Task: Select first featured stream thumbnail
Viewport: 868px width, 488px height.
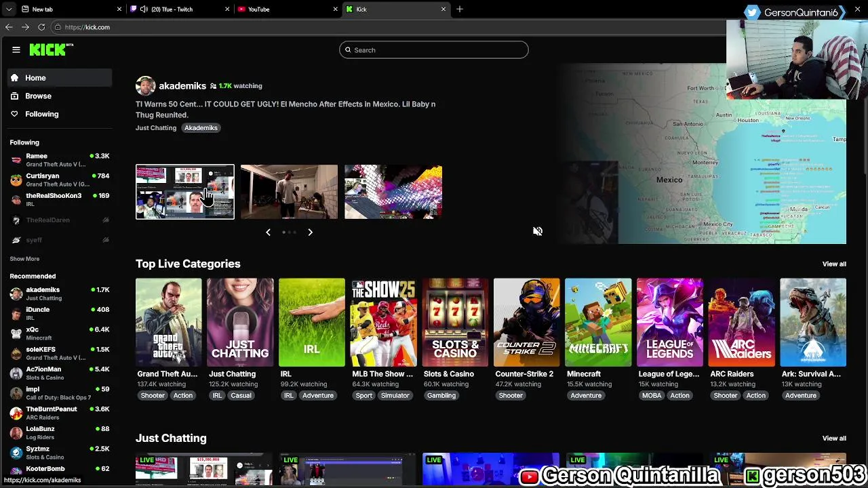Action: pyautogui.click(x=185, y=192)
